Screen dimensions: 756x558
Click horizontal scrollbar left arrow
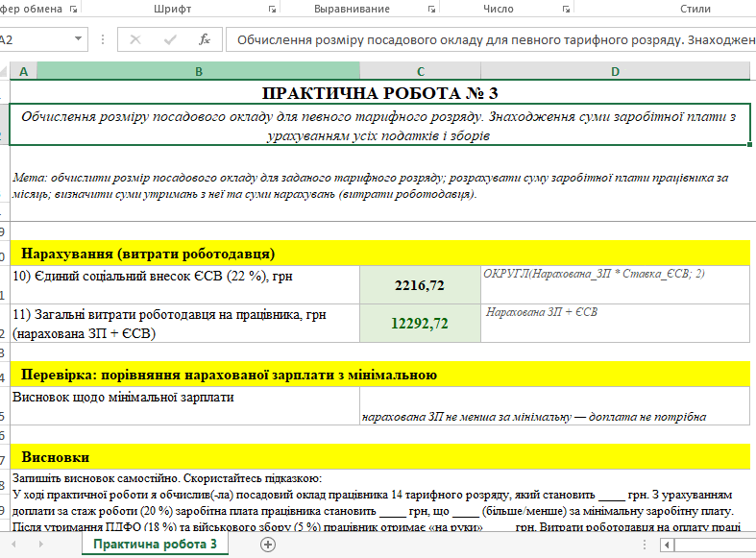click(667, 545)
